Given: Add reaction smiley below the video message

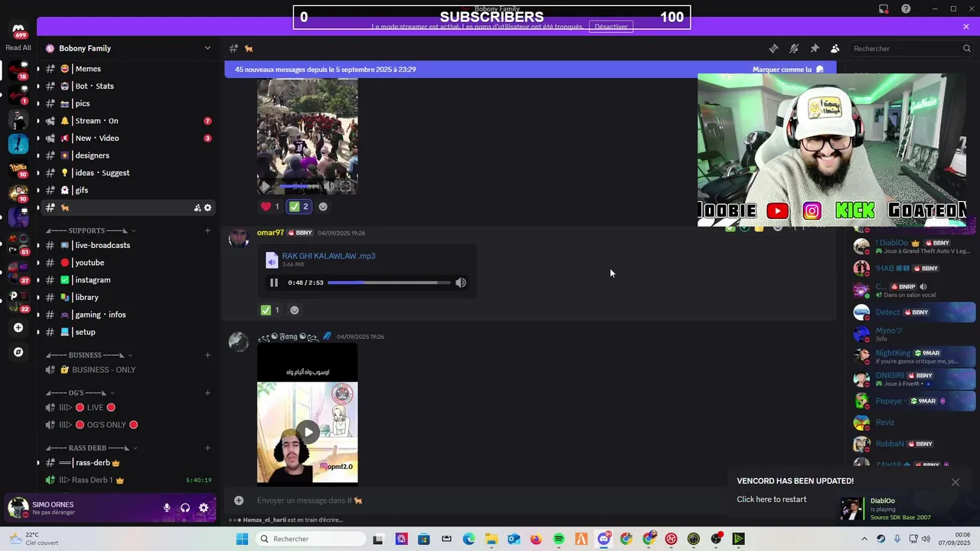Looking at the screenshot, I should pos(322,207).
